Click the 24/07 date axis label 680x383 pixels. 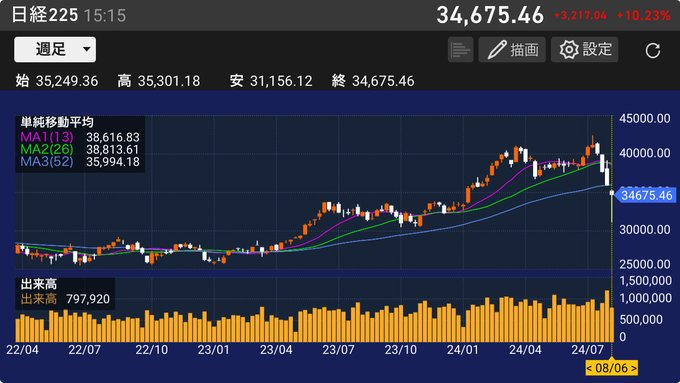click(x=587, y=350)
